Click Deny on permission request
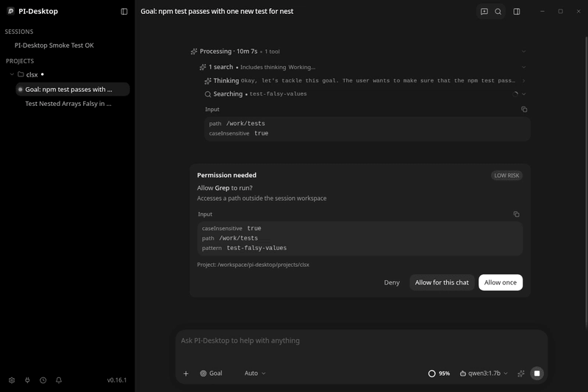Image resolution: width=588 pixels, height=392 pixels. (x=392, y=282)
